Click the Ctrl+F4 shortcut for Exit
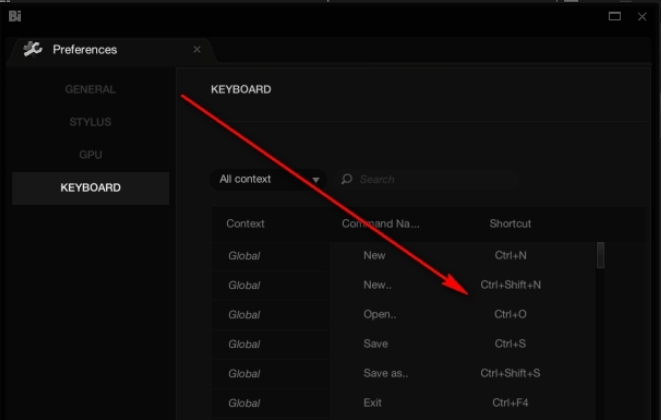Image resolution: width=661 pixels, height=420 pixels. tap(510, 403)
